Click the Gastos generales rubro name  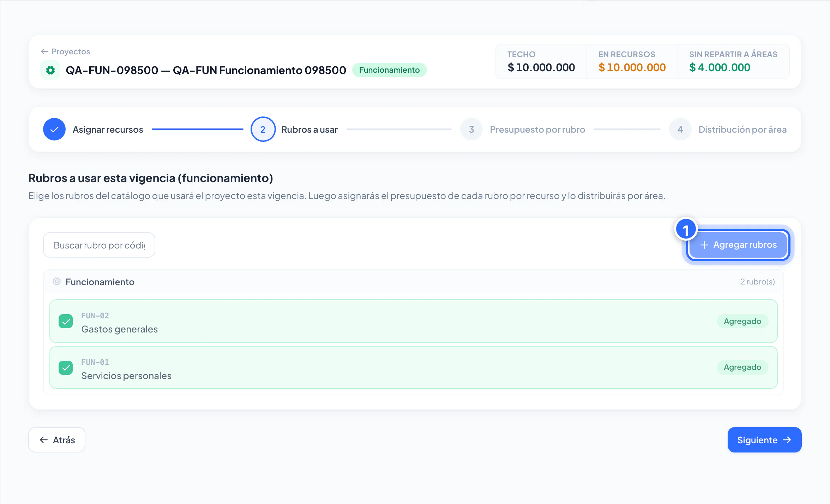[x=119, y=329]
